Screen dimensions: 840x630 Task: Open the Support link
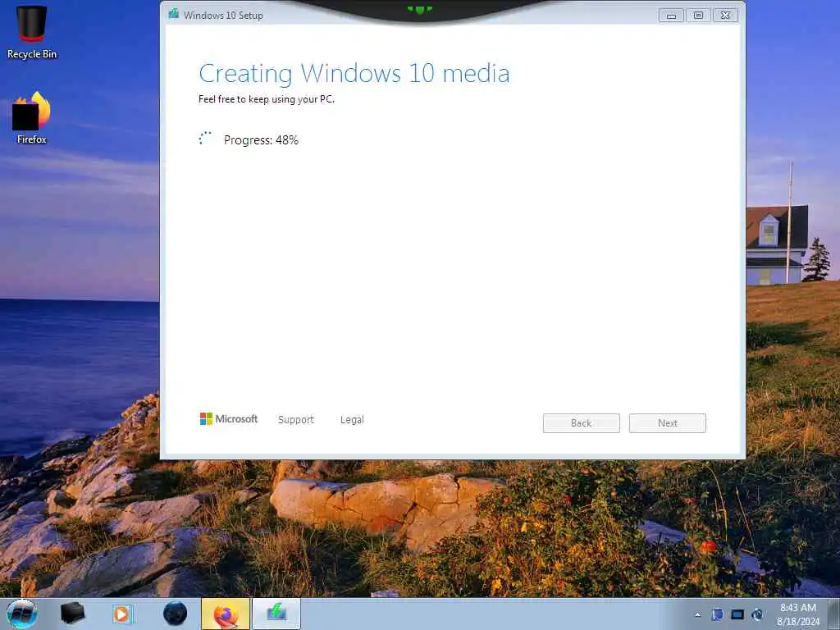(x=295, y=419)
